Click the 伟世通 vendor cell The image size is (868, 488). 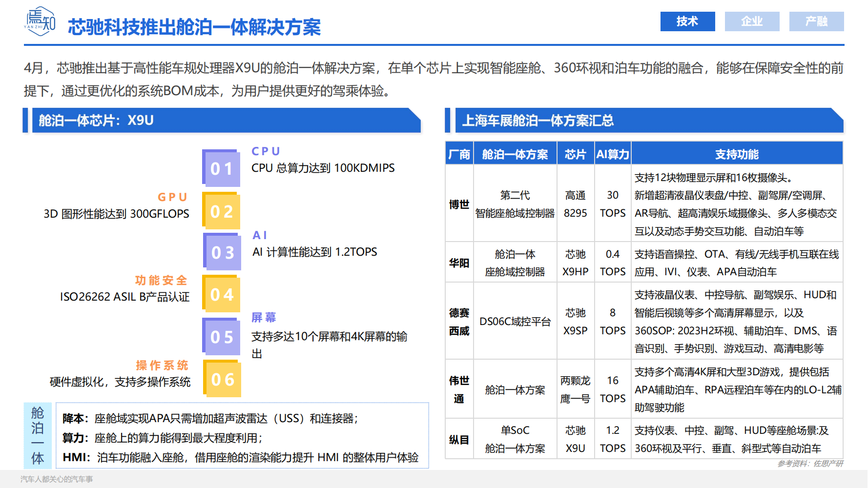tap(459, 389)
